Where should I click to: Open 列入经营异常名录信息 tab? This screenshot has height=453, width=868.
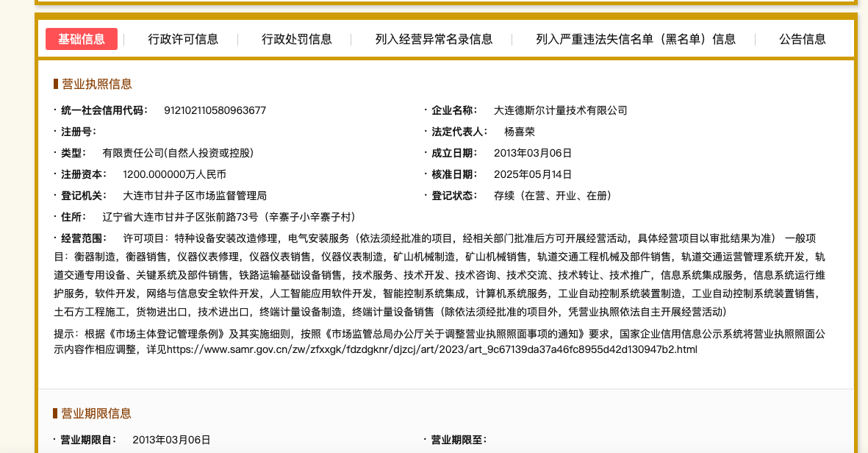[434, 39]
